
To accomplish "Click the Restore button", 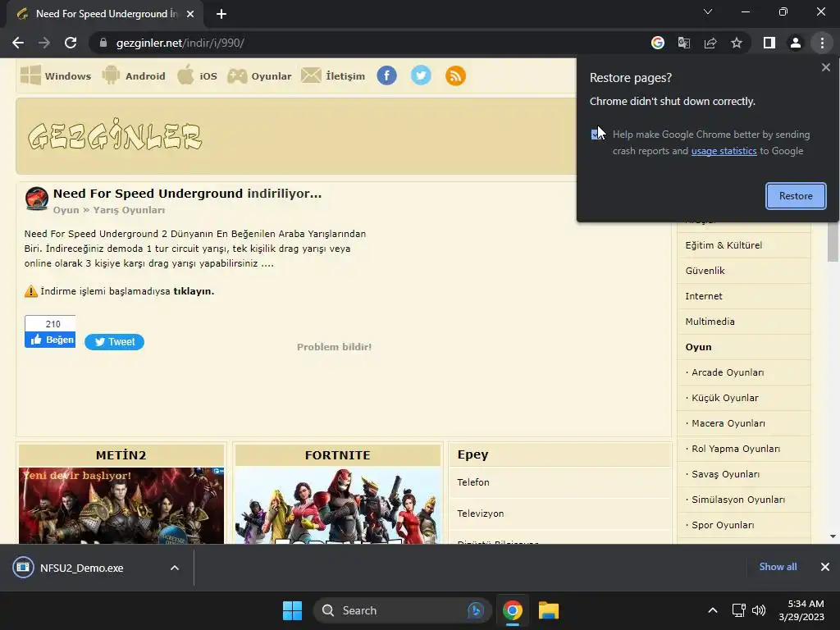I will 796,196.
